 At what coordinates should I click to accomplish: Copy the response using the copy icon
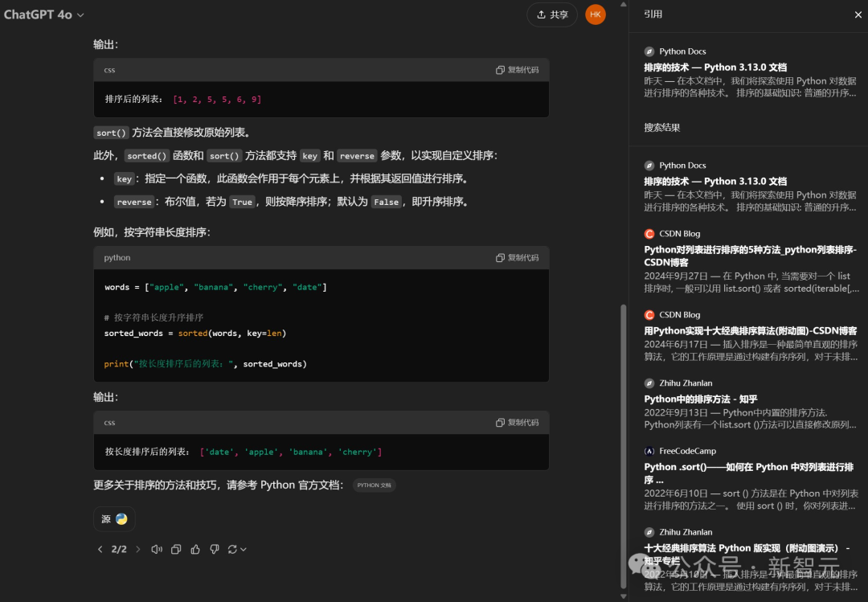[176, 549]
